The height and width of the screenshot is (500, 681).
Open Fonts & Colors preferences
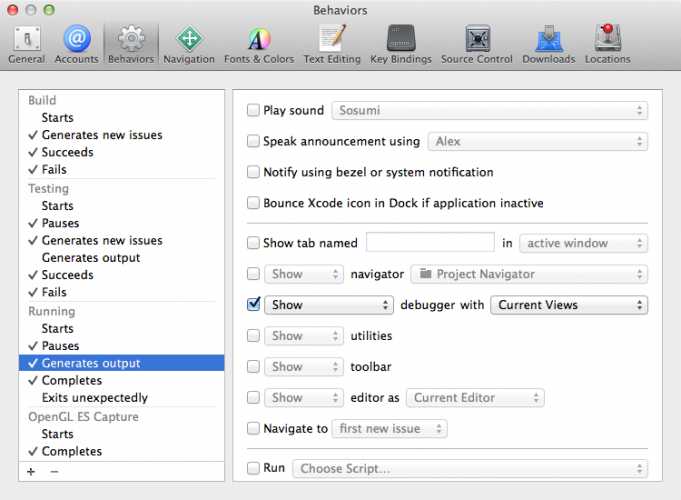coord(259,45)
